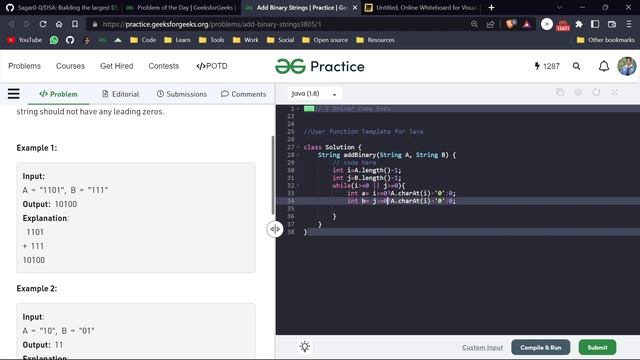
Task: Click the bookmark this page icon
Action: pyautogui.click(x=75, y=24)
